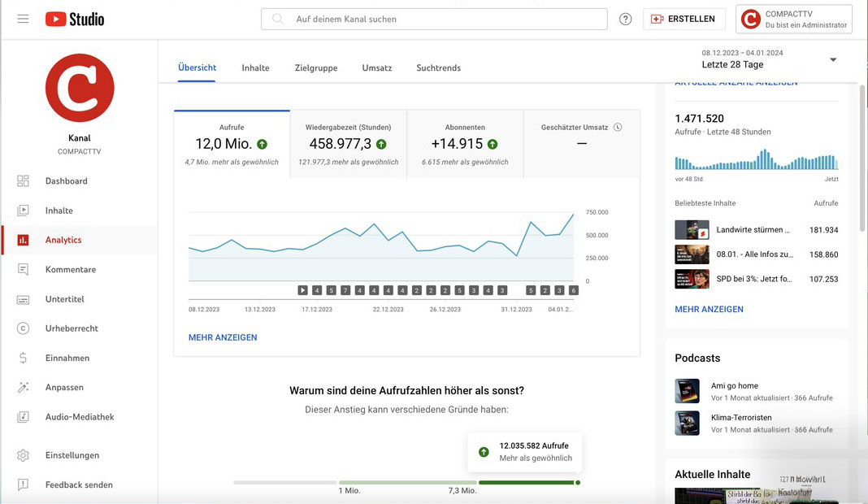Image resolution: width=868 pixels, height=504 pixels.
Task: Click the chart marker labeled 7
Action: tap(345, 290)
